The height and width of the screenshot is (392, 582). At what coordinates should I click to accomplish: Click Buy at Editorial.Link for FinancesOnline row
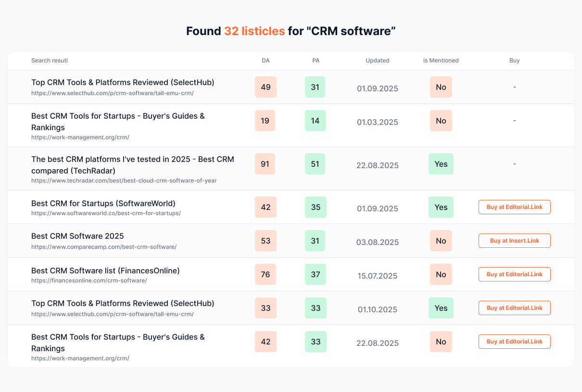pos(514,274)
